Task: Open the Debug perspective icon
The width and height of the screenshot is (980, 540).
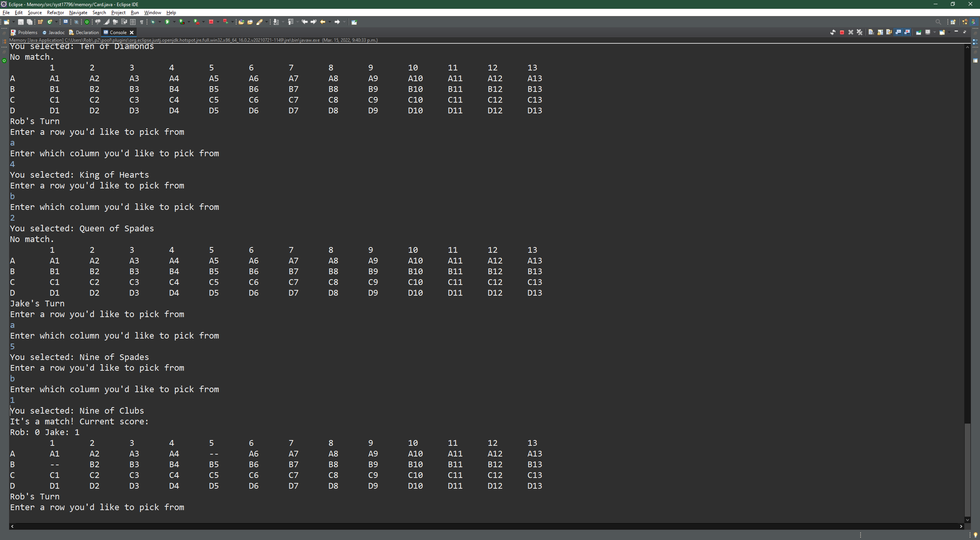Action: point(964,22)
